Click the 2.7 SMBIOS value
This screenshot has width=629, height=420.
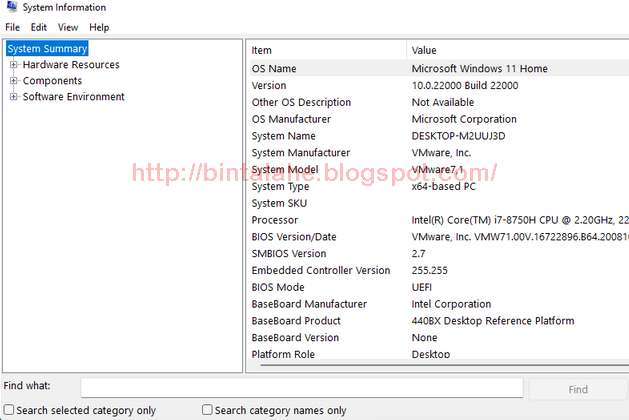click(418, 254)
